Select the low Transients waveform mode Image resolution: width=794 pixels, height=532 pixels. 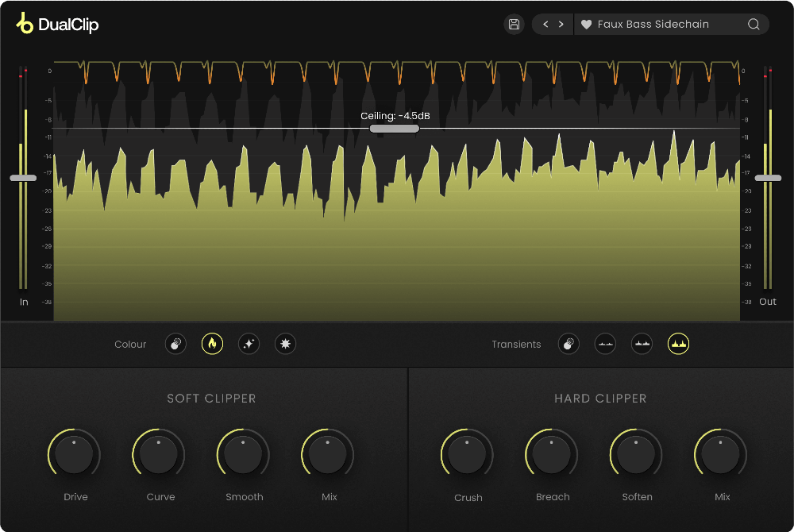(x=605, y=344)
